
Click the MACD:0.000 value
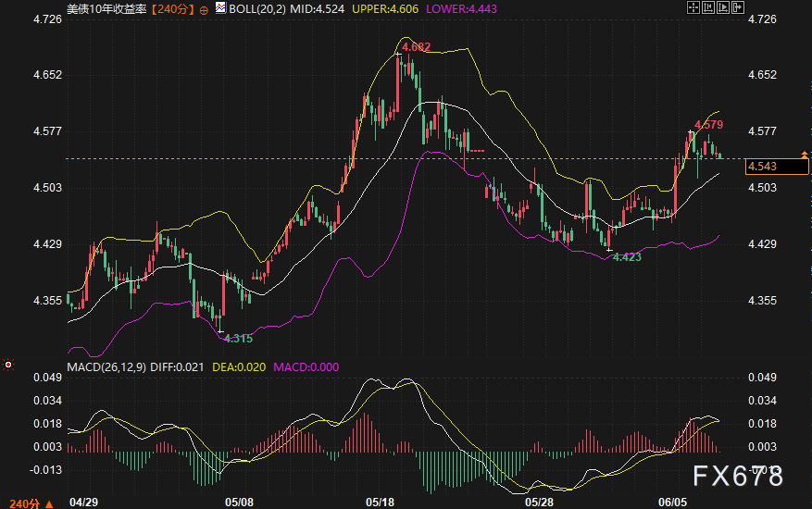[x=306, y=367]
